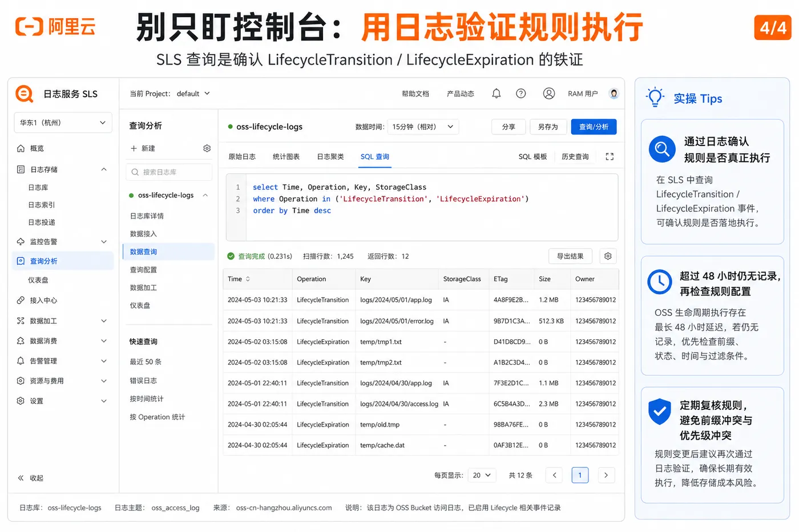
Task: Click the 查询分析 sidebar icon
Action: [x=21, y=261]
